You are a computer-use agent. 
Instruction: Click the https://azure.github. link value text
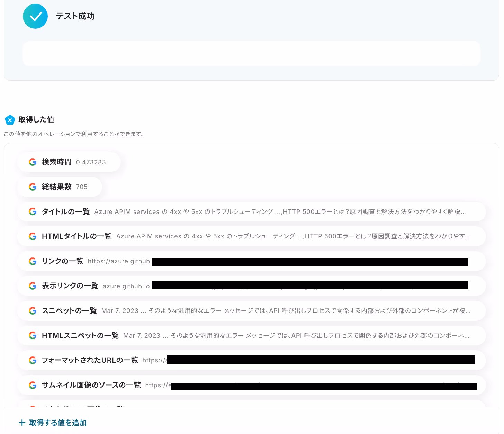[x=120, y=261]
